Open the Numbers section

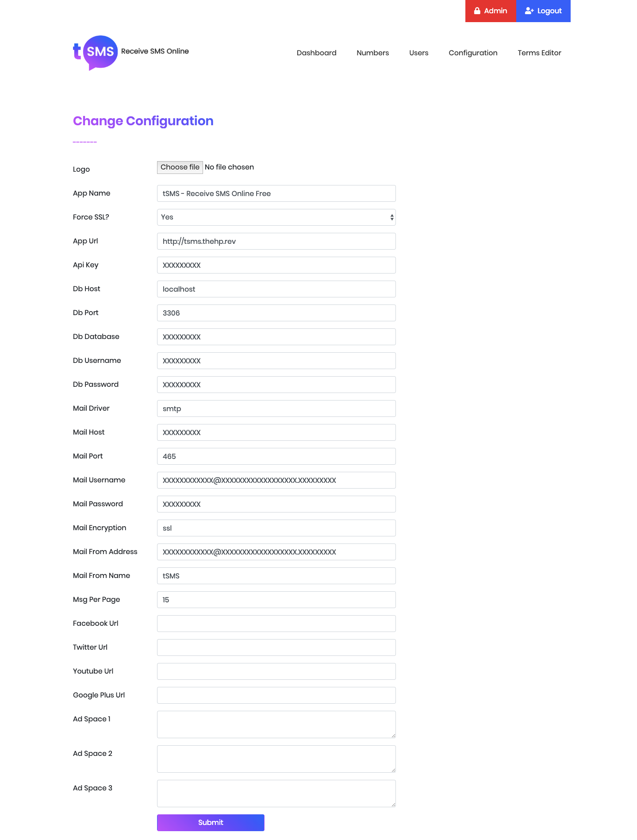(x=372, y=53)
